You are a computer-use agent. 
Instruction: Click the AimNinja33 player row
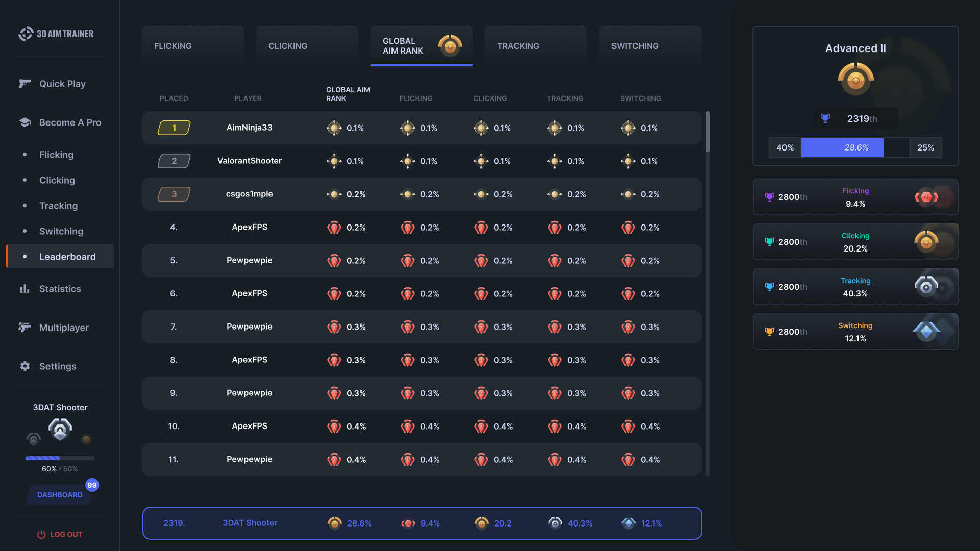pos(422,127)
